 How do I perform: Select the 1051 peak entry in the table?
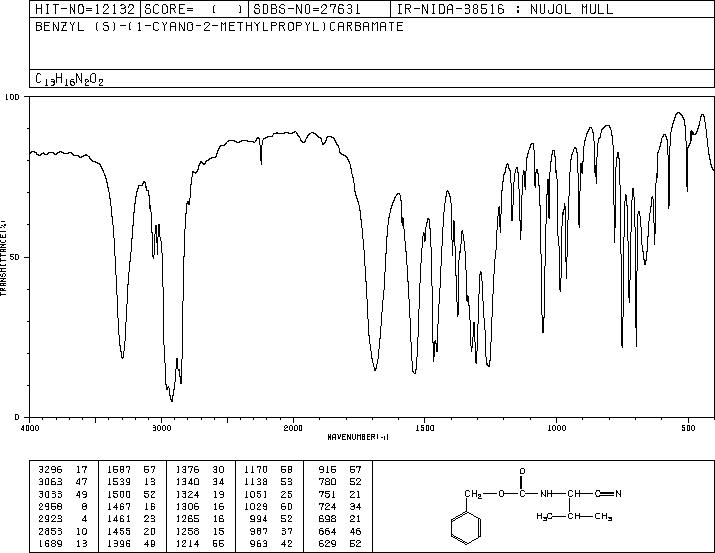pyautogui.click(x=268, y=494)
